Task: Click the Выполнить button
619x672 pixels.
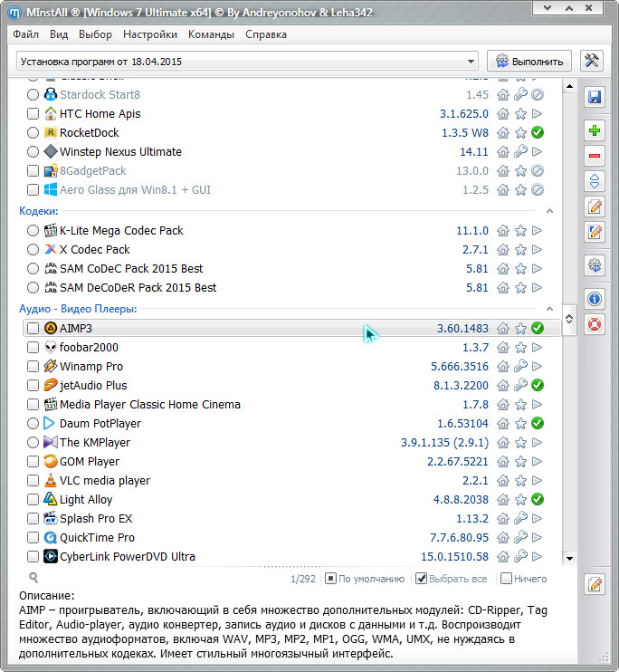Action: pos(529,62)
